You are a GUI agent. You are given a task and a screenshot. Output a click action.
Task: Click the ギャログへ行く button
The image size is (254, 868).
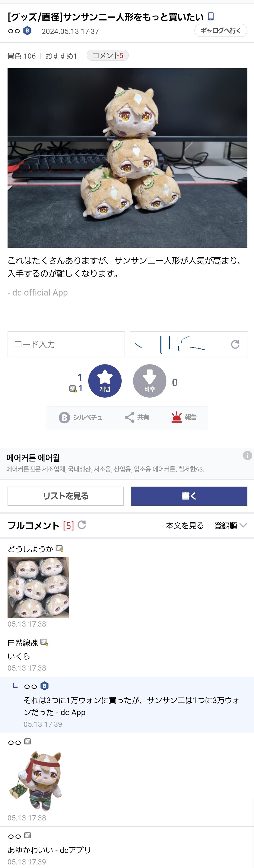[x=221, y=31]
